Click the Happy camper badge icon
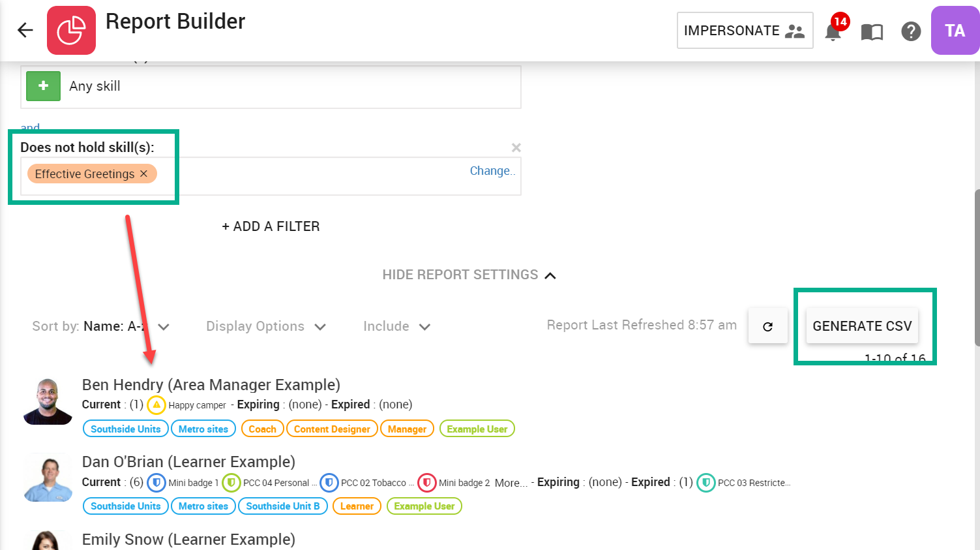The width and height of the screenshot is (980, 550). click(156, 405)
